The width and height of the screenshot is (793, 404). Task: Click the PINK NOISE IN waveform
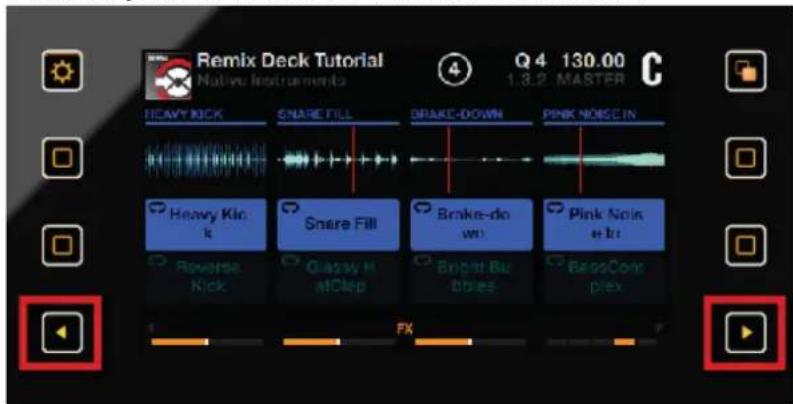(x=604, y=160)
